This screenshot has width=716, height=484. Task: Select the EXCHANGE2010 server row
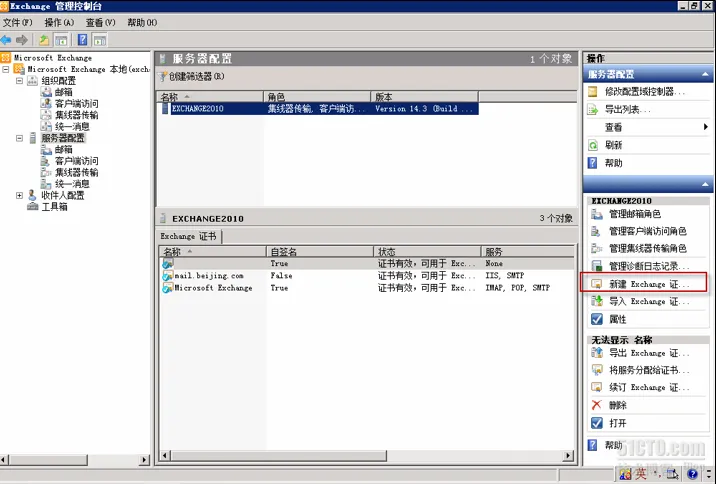pos(319,109)
